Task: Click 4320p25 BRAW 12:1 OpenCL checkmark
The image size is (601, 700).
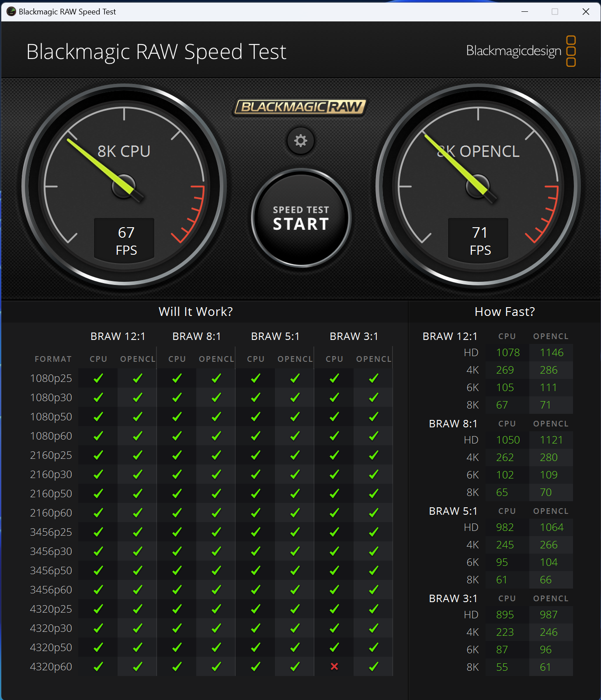Action: tap(138, 609)
